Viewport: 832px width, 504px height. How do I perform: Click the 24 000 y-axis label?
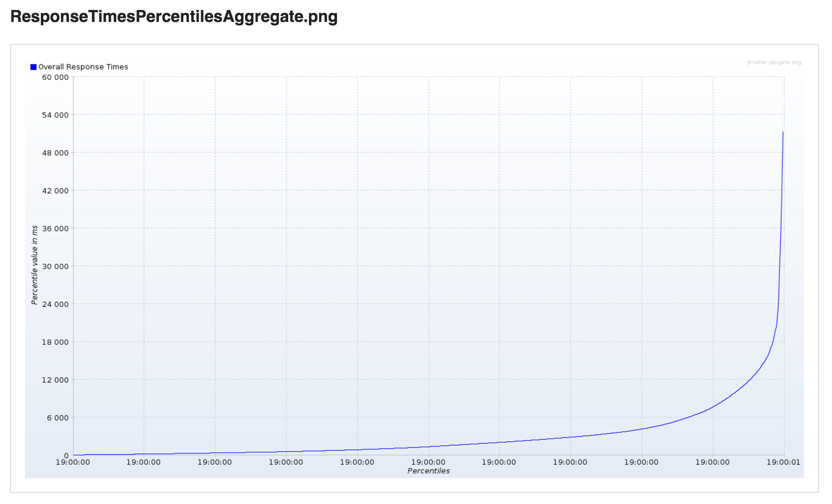click(55, 304)
